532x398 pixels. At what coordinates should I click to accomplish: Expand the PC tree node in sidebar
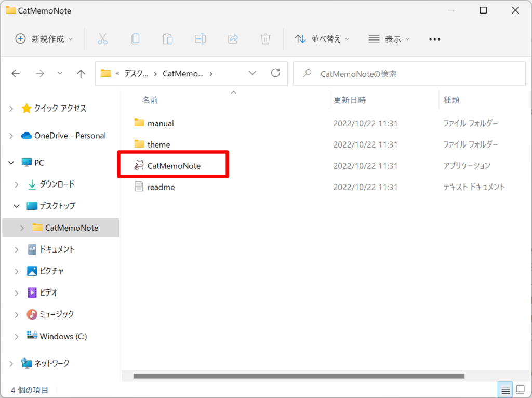pos(11,162)
